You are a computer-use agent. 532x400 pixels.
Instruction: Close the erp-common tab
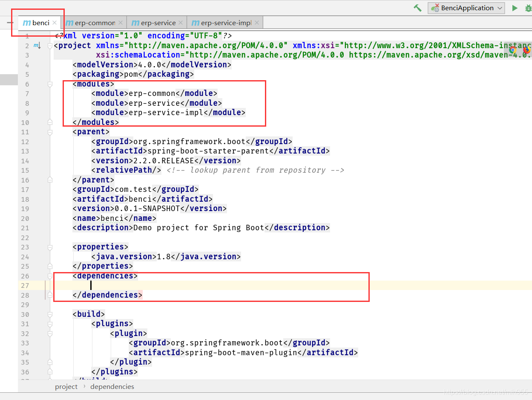[x=121, y=23]
